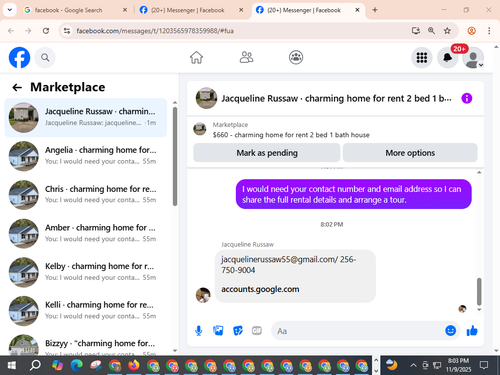Open the emoji picker smiley icon
Screen dimensions: 500x375
tap(450, 330)
